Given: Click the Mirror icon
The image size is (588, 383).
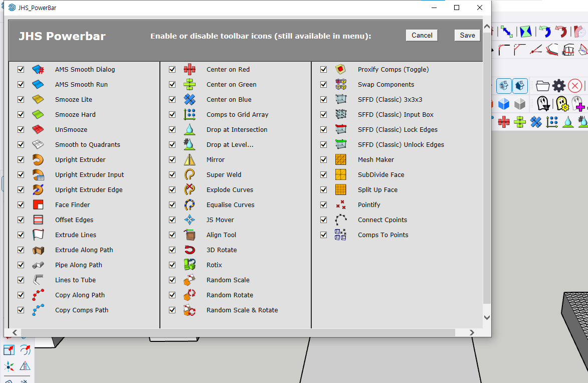Looking at the screenshot, I should [x=189, y=159].
